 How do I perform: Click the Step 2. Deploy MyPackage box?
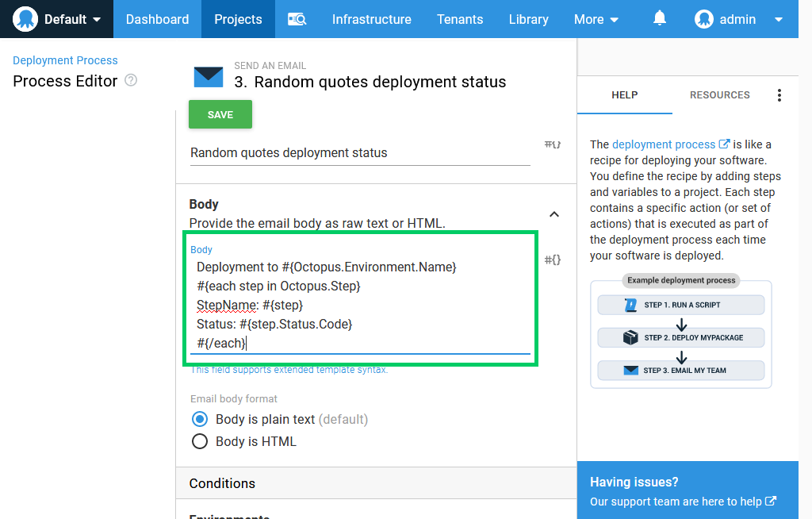click(681, 337)
